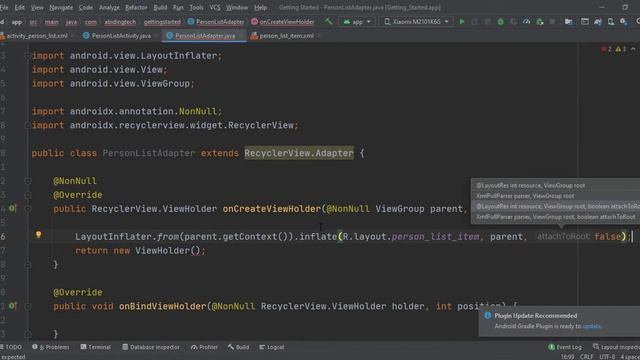Open the Profiler tool window

pos(204,347)
